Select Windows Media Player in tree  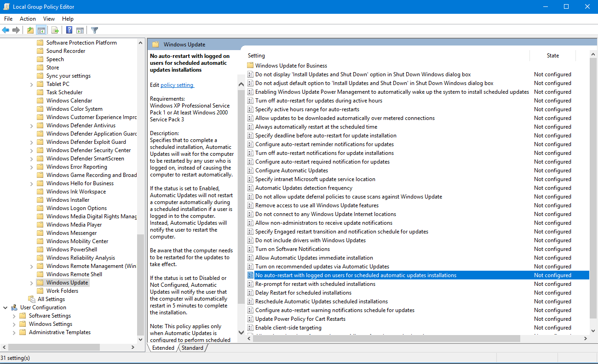click(74, 225)
